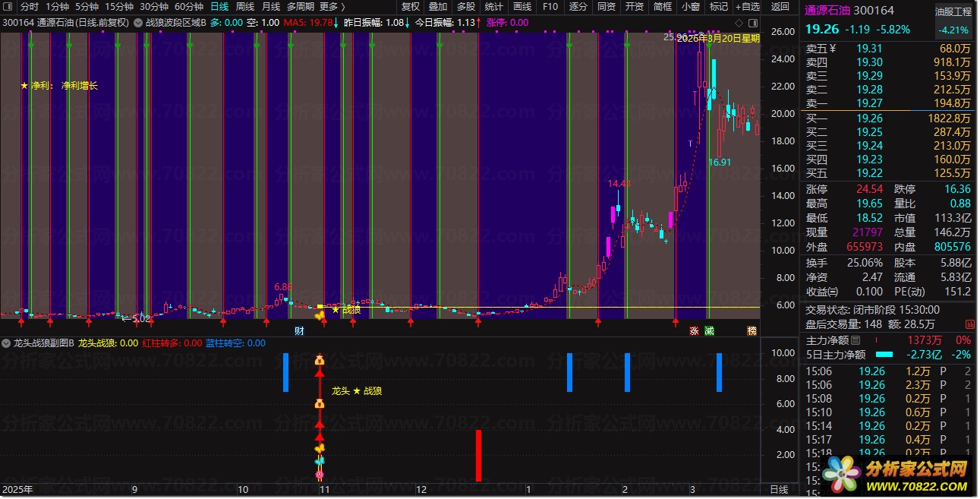
Task: Click the 6.88 price label on chart
Action: pyautogui.click(x=283, y=287)
